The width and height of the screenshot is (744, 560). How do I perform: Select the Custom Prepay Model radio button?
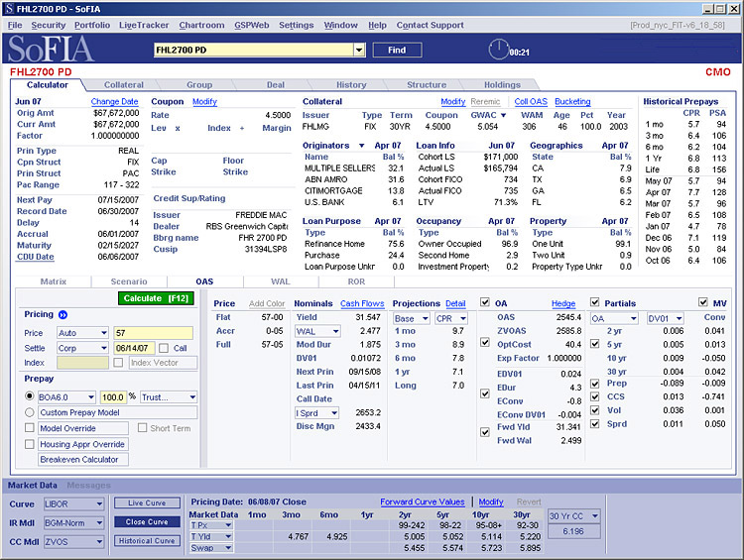tap(30, 412)
